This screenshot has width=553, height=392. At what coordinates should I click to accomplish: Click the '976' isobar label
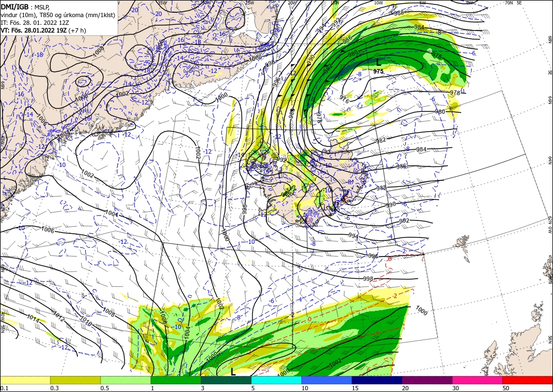coord(344,100)
